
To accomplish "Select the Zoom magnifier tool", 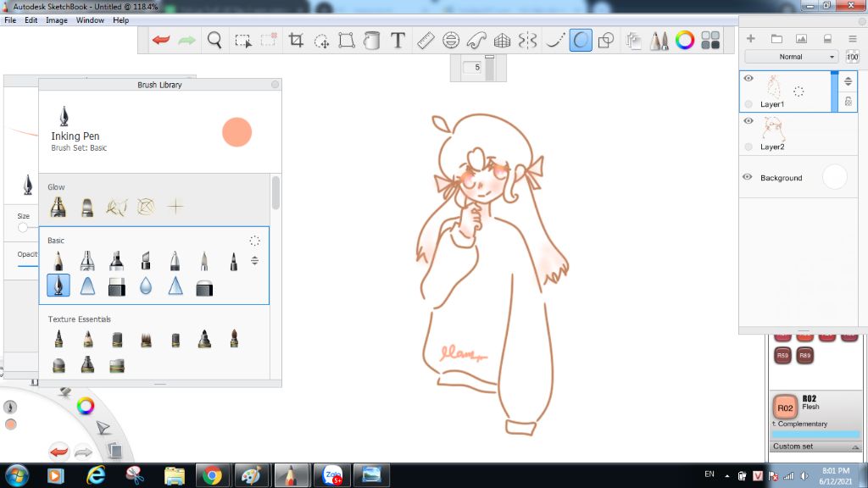I will (x=214, y=40).
